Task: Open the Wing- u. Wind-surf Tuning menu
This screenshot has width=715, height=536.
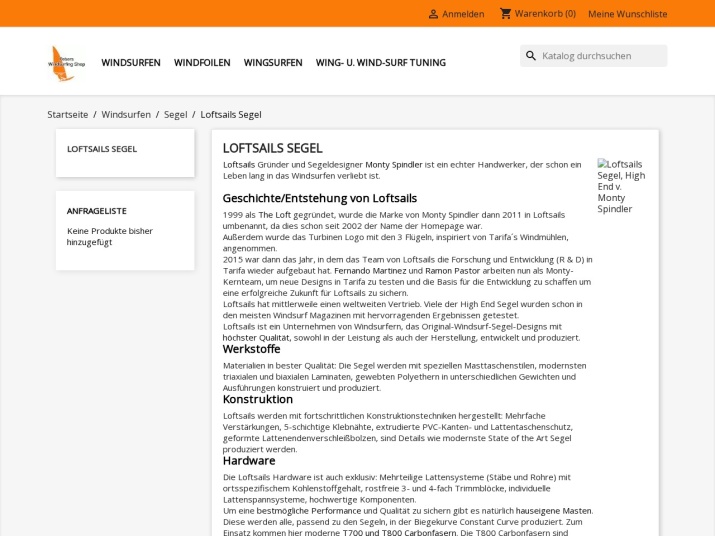Action: (x=381, y=62)
